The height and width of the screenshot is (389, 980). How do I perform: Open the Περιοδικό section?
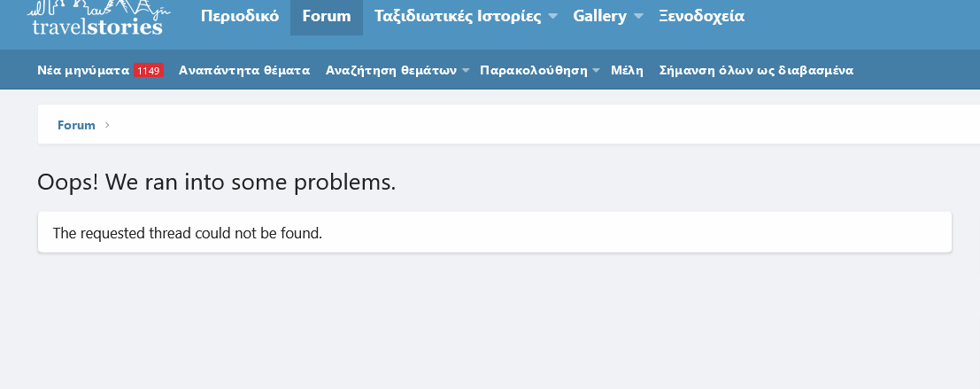point(240,16)
